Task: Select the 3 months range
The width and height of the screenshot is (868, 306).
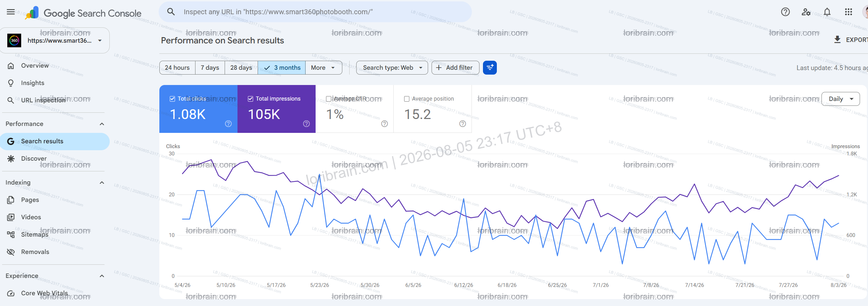Action: point(282,68)
